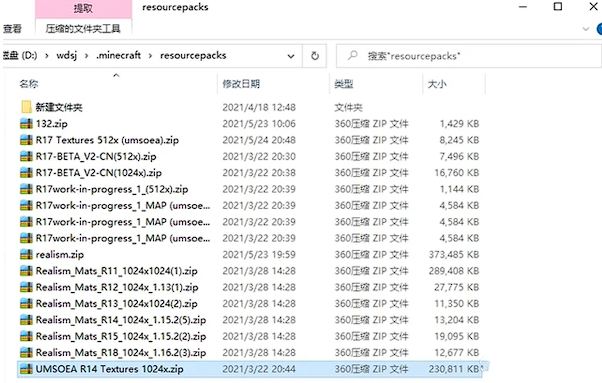This screenshot has width=602, height=383.
Task: Select R17work-in-progress_1_(512x).zip file name
Action: coord(112,189)
